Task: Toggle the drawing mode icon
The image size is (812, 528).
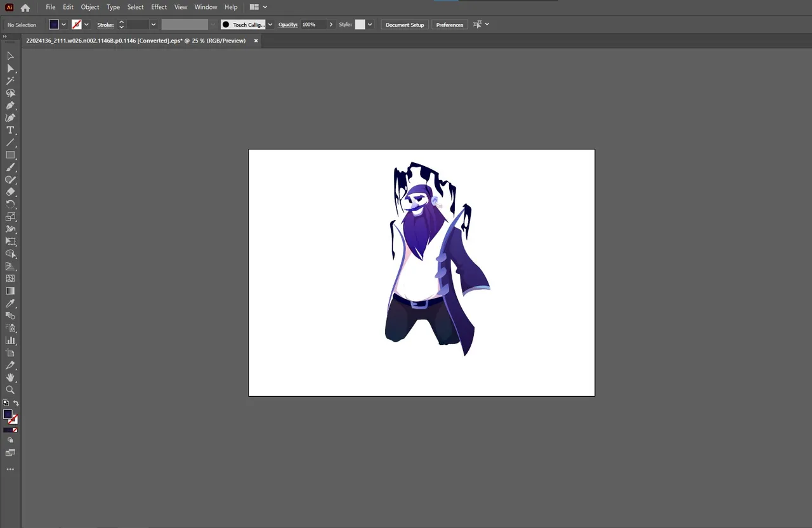Action: point(10,440)
